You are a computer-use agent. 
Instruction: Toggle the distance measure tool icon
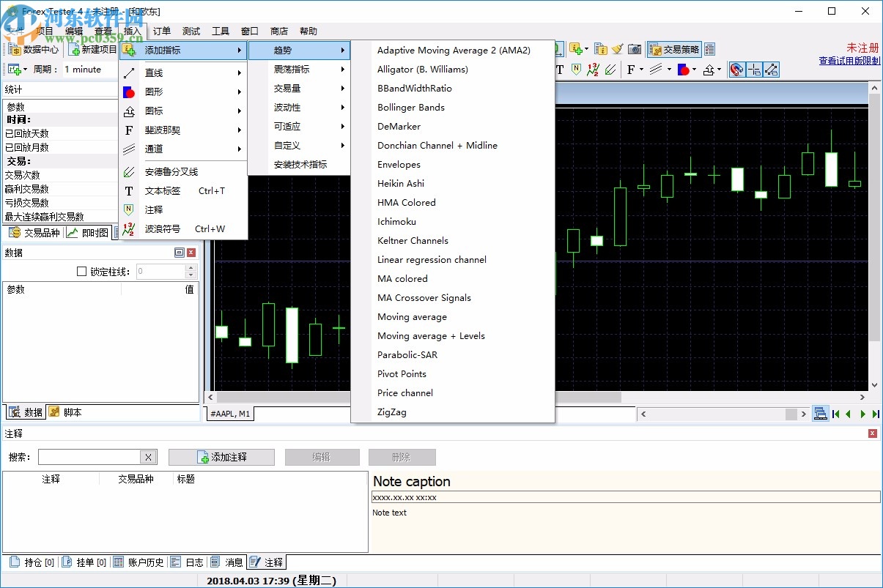point(772,69)
